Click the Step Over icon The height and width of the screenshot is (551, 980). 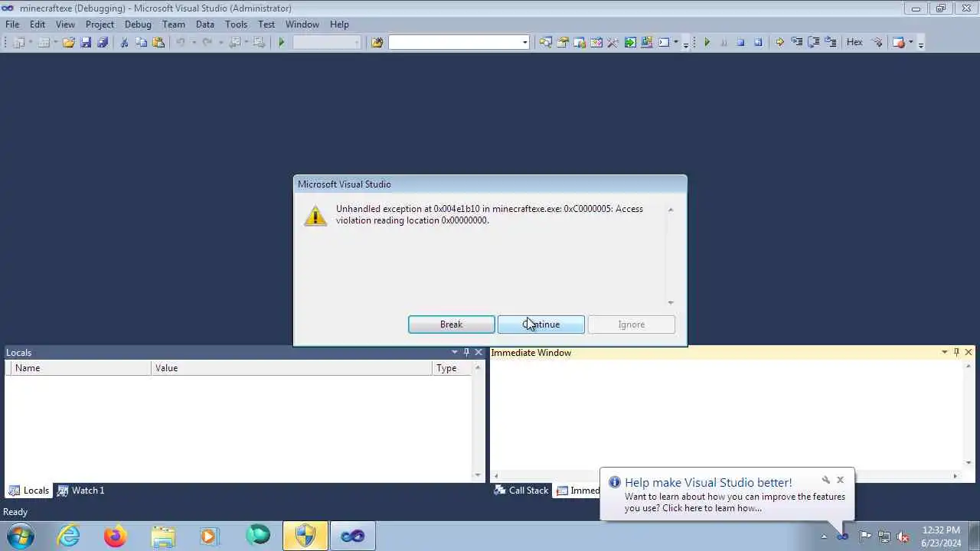[x=814, y=42]
